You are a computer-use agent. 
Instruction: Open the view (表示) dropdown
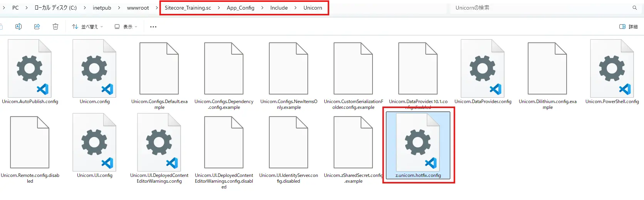(126, 27)
